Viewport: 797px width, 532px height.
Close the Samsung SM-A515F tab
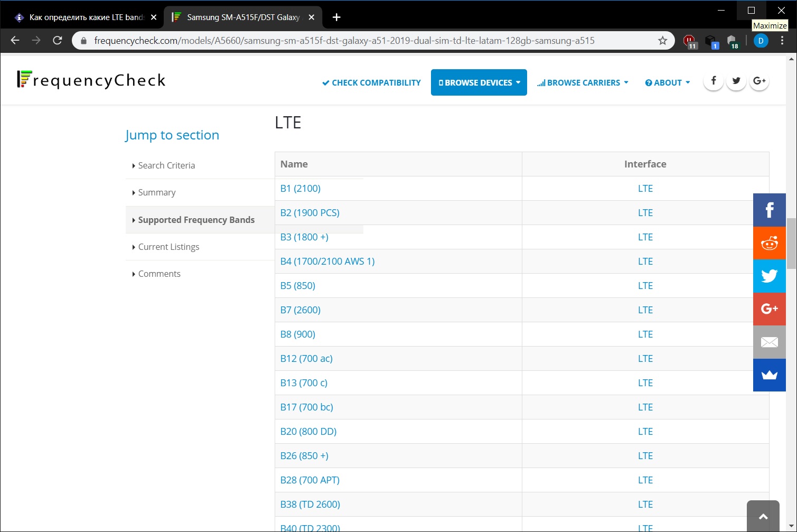tap(312, 17)
